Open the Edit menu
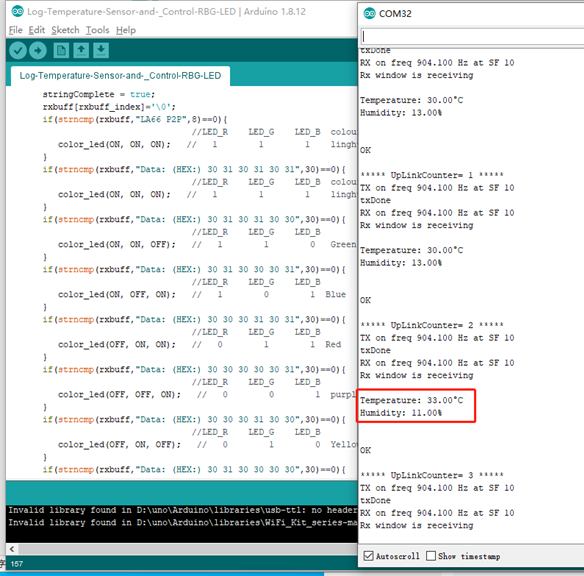 tap(36, 30)
